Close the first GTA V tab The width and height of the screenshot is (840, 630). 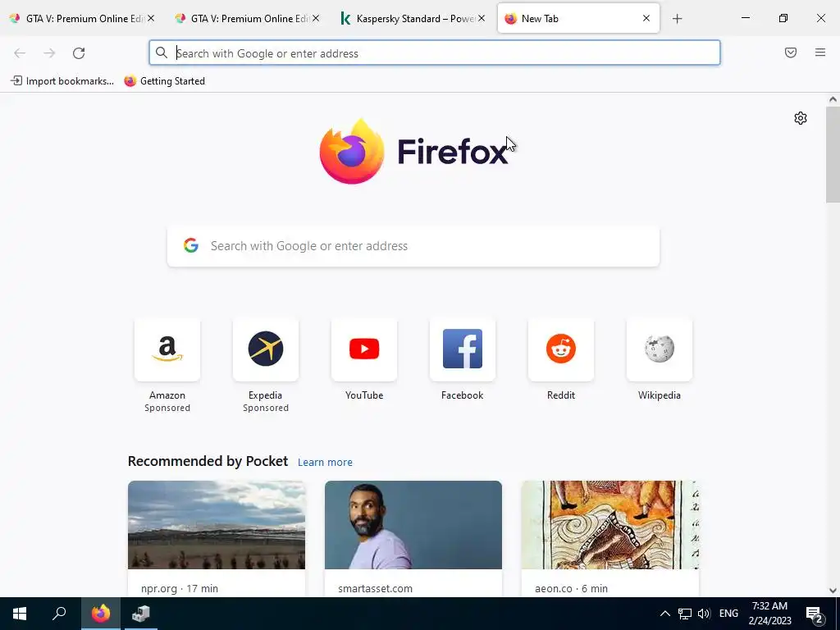(151, 19)
